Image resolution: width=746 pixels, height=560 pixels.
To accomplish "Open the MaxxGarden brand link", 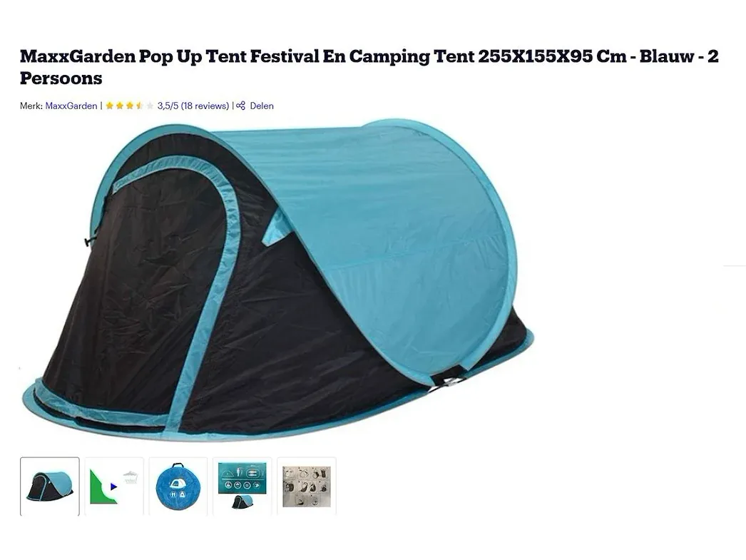I will point(71,106).
